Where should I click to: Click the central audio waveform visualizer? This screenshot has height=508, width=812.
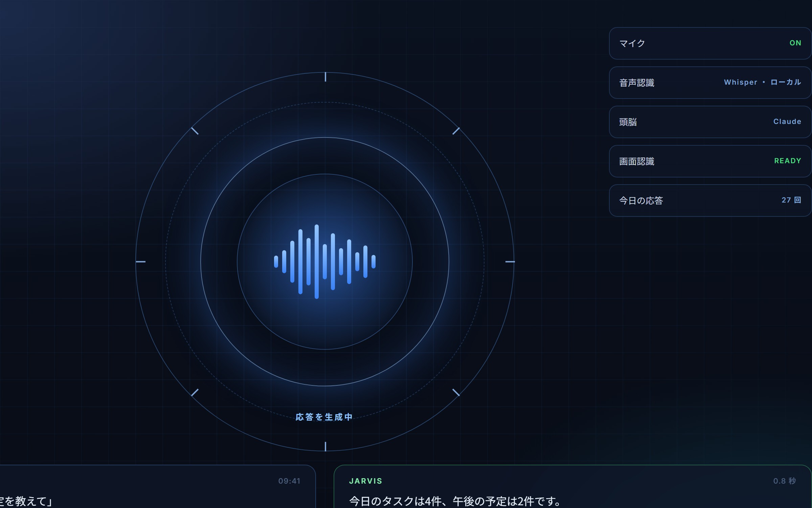tap(325, 261)
